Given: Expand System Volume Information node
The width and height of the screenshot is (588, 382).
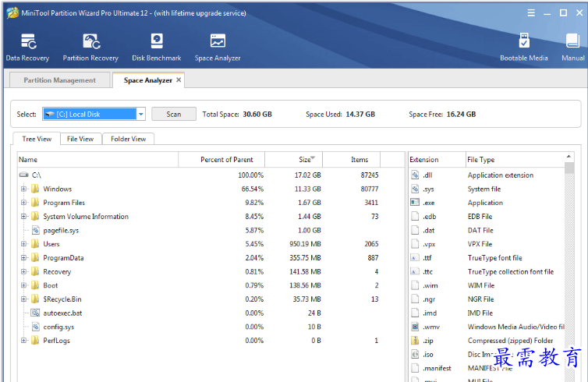Looking at the screenshot, I should pos(23,216).
